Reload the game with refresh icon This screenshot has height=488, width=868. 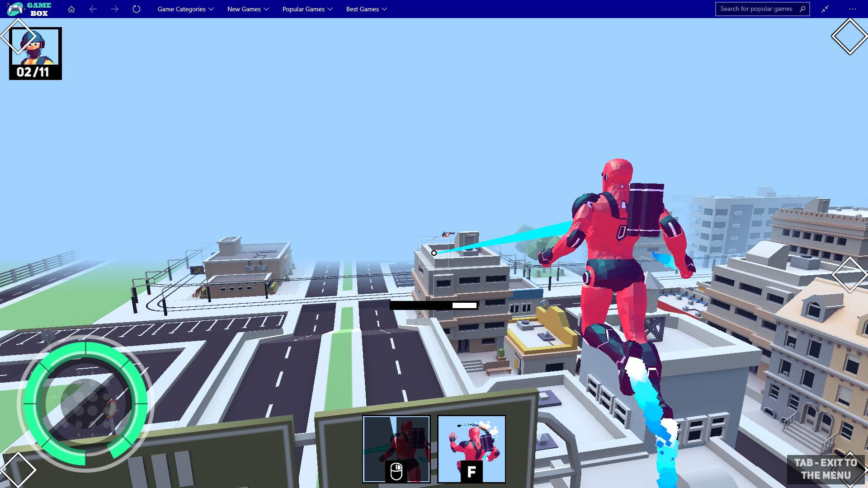coord(137,9)
